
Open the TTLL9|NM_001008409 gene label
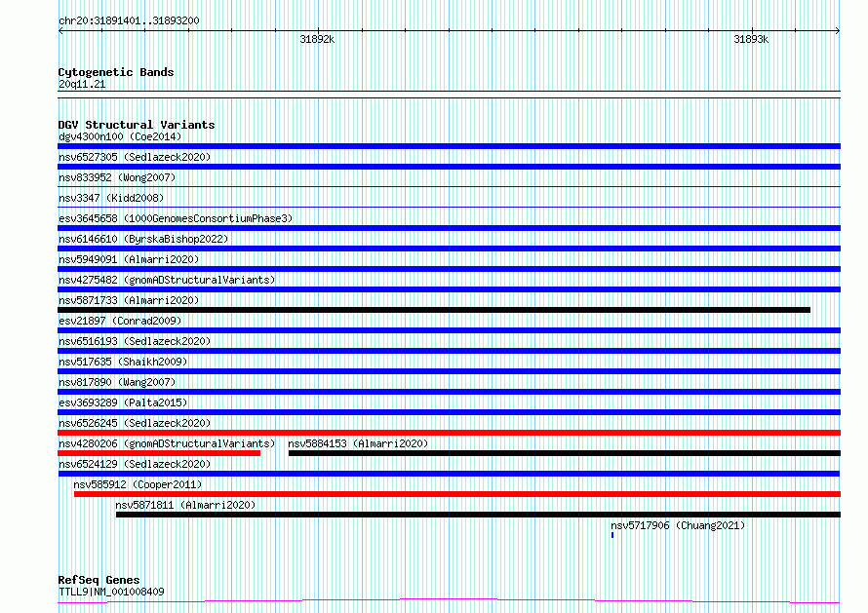coord(111,592)
